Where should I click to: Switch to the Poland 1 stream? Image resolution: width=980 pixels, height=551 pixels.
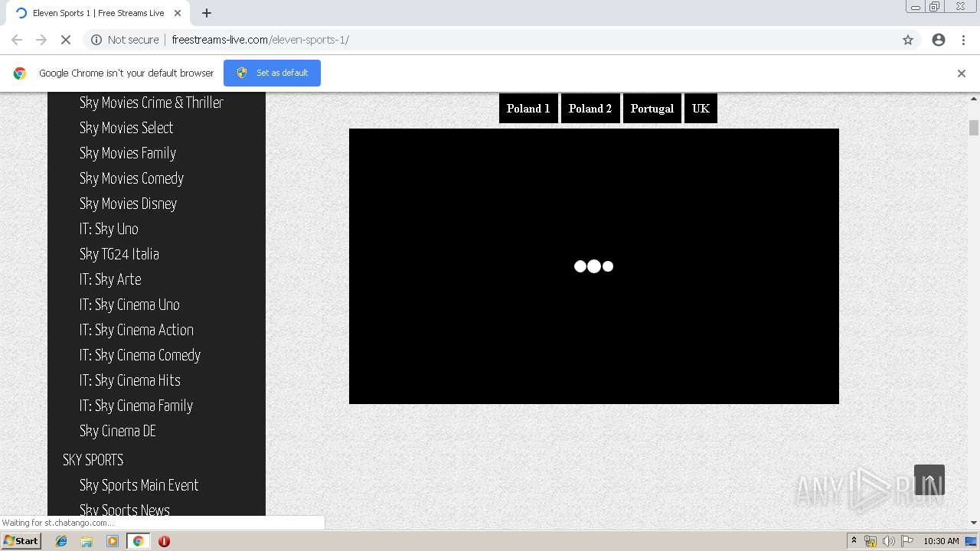click(x=528, y=109)
